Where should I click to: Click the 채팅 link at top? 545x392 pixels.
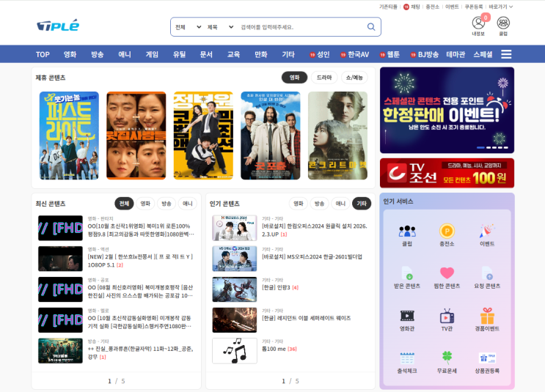pyautogui.click(x=412, y=7)
